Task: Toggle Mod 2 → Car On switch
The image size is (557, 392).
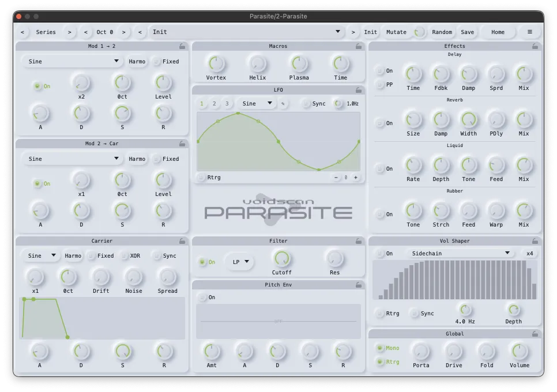Action: [42, 183]
